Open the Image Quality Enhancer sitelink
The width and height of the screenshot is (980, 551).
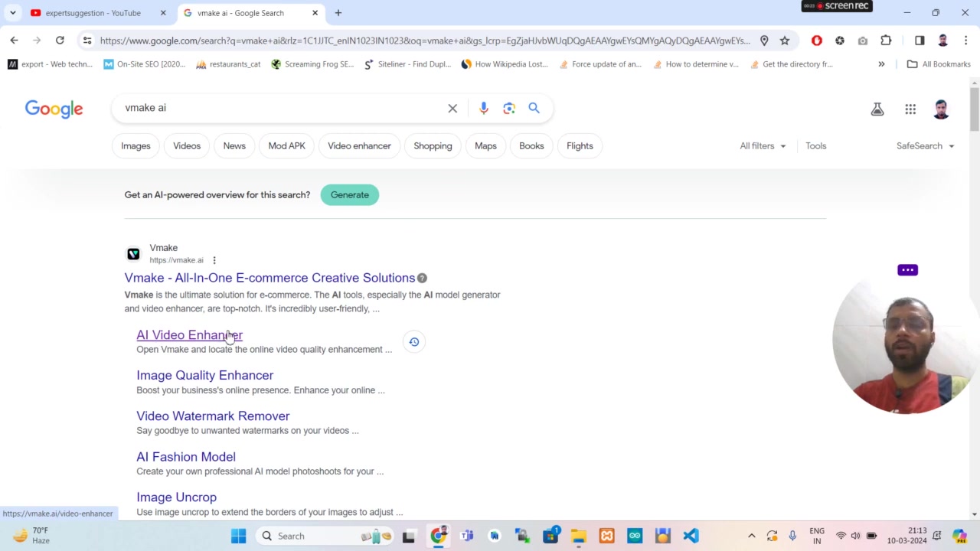click(x=204, y=376)
